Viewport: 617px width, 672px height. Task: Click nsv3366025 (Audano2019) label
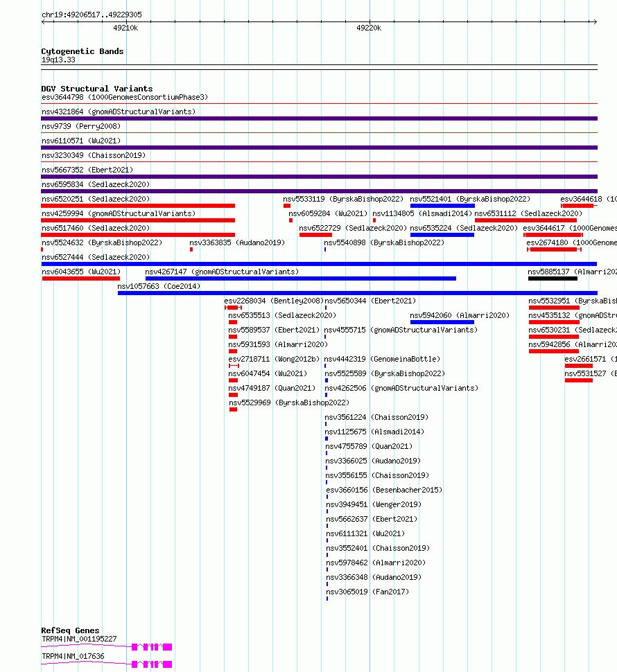[373, 461]
